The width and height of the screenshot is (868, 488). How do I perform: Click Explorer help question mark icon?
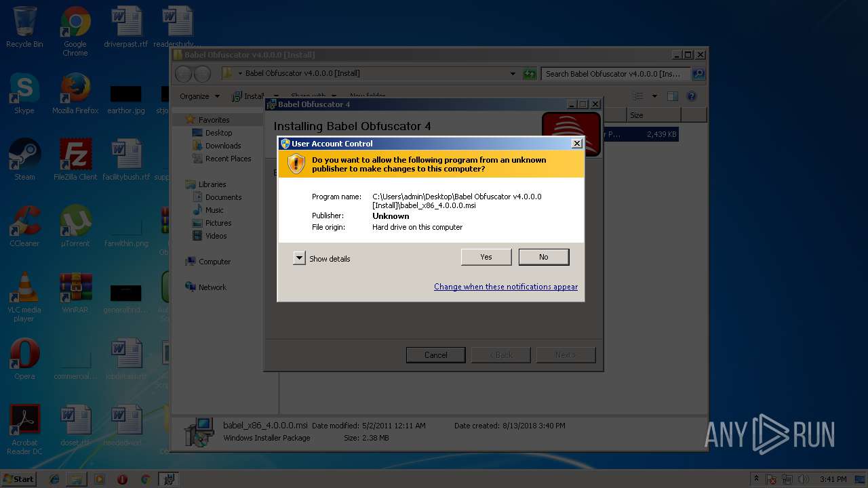tap(692, 96)
